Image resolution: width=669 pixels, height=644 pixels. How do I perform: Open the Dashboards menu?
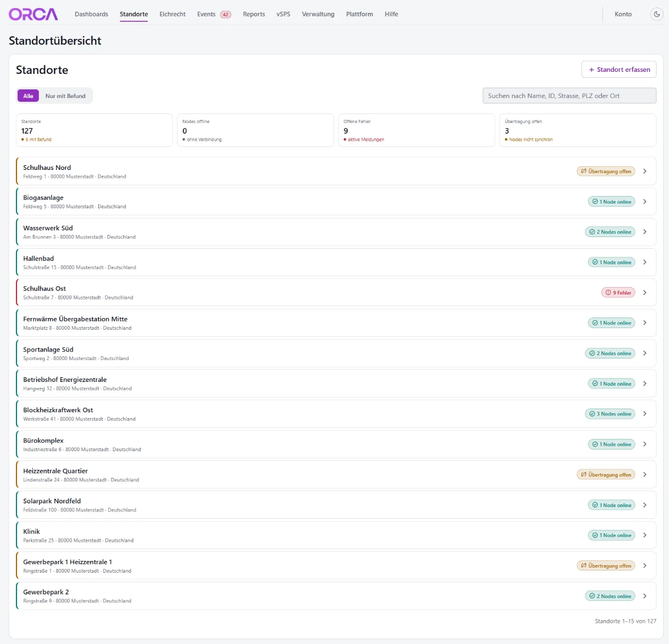pos(91,14)
